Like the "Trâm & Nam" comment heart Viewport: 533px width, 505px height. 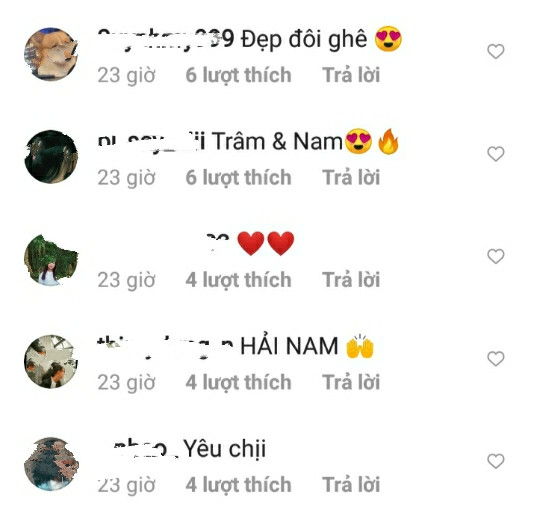click(496, 154)
